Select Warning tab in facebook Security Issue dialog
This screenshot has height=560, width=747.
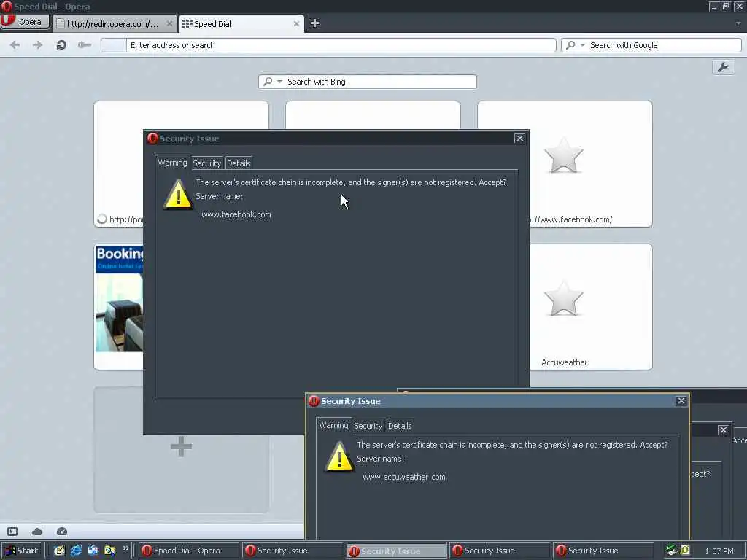172,163
